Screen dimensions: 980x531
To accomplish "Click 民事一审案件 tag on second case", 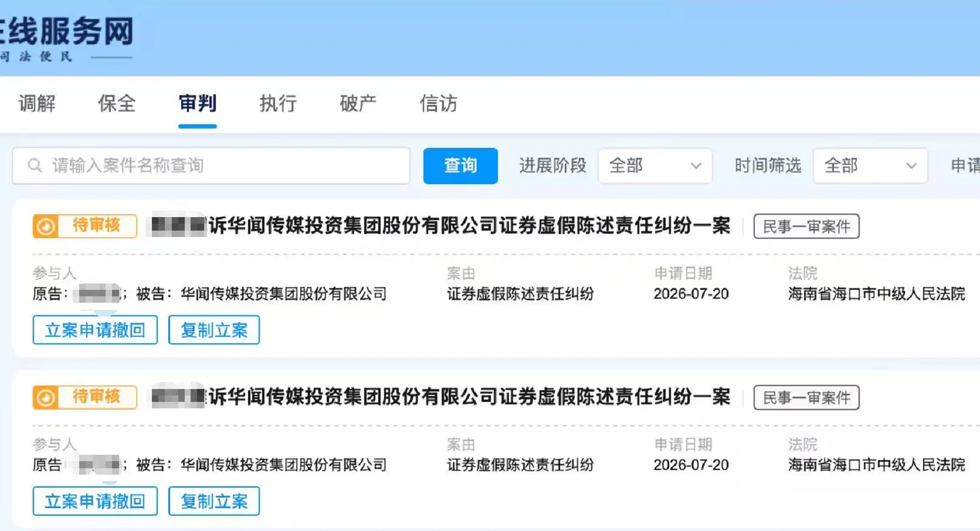I will [806, 398].
